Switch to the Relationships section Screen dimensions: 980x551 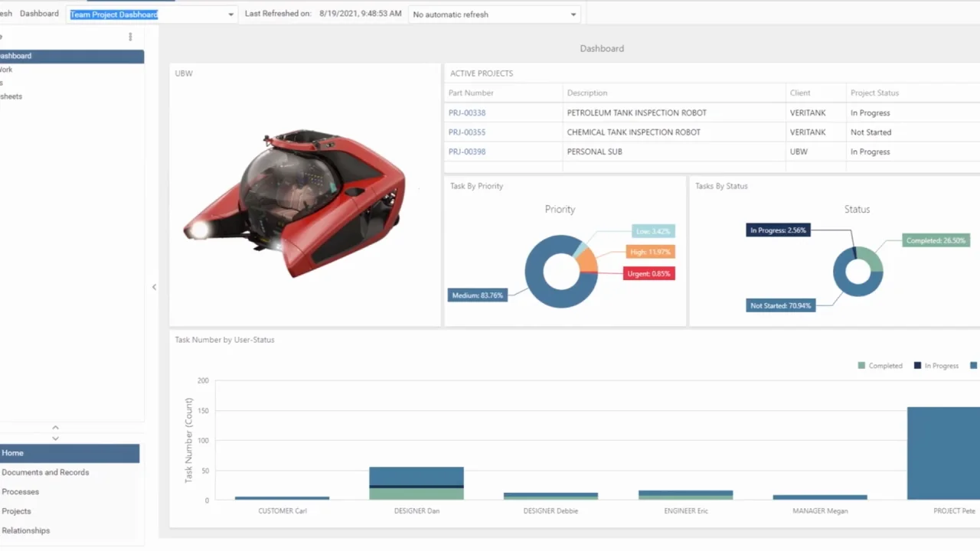[x=25, y=530]
